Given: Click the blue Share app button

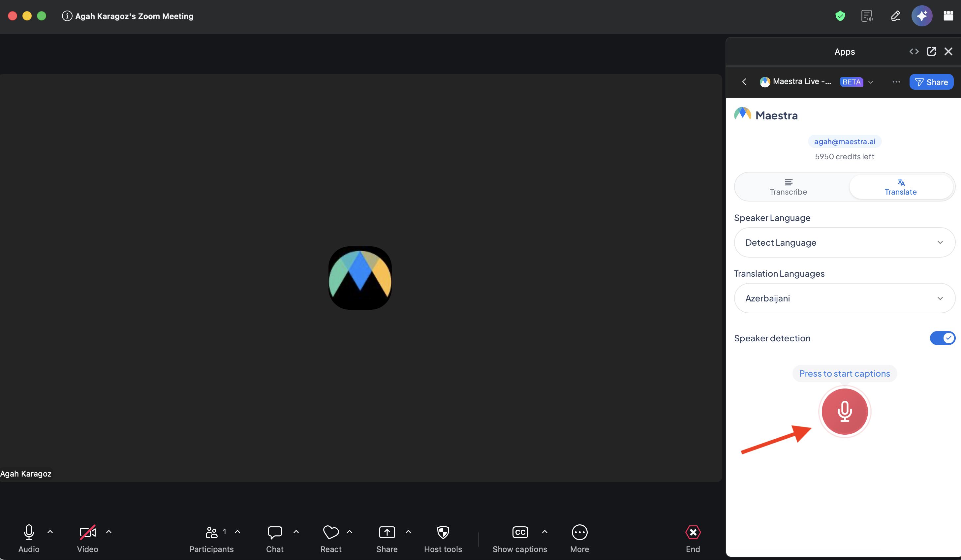Looking at the screenshot, I should click(x=931, y=82).
